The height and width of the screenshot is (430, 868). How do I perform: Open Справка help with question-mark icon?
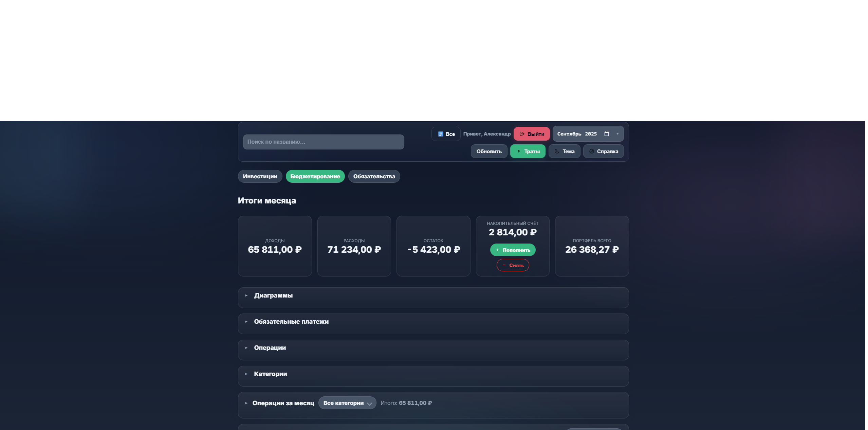(x=603, y=151)
